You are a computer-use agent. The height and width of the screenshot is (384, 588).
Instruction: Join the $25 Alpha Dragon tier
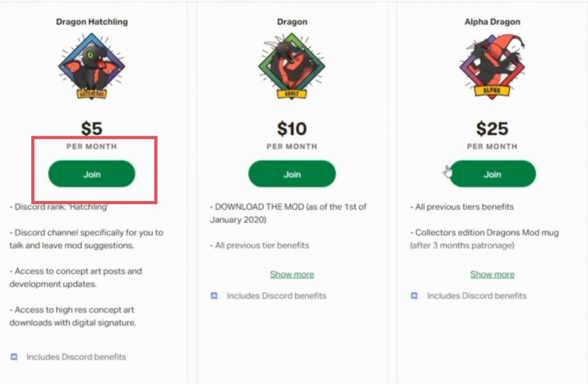pyautogui.click(x=492, y=174)
